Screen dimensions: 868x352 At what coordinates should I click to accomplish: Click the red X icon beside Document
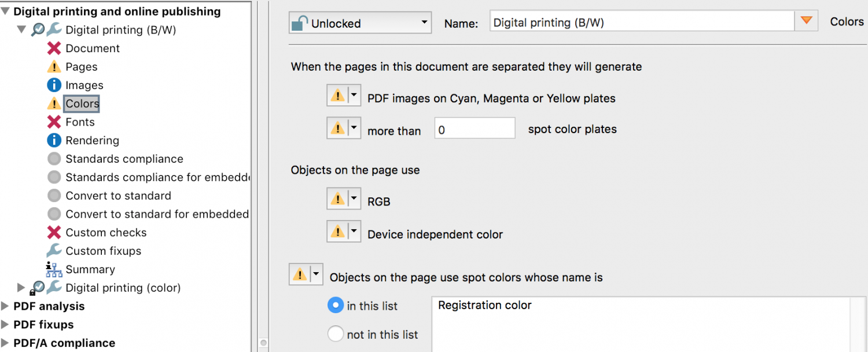point(54,48)
